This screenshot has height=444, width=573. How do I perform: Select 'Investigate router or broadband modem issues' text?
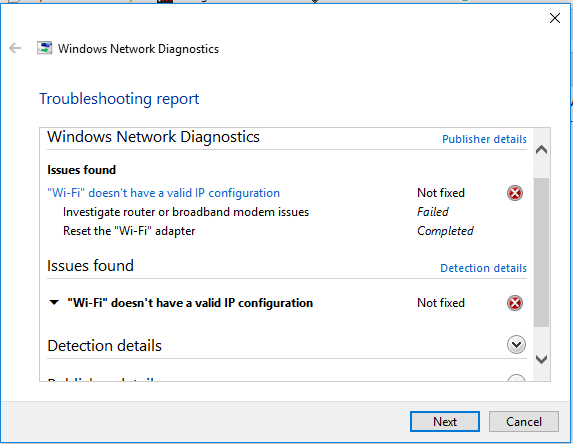[186, 212]
